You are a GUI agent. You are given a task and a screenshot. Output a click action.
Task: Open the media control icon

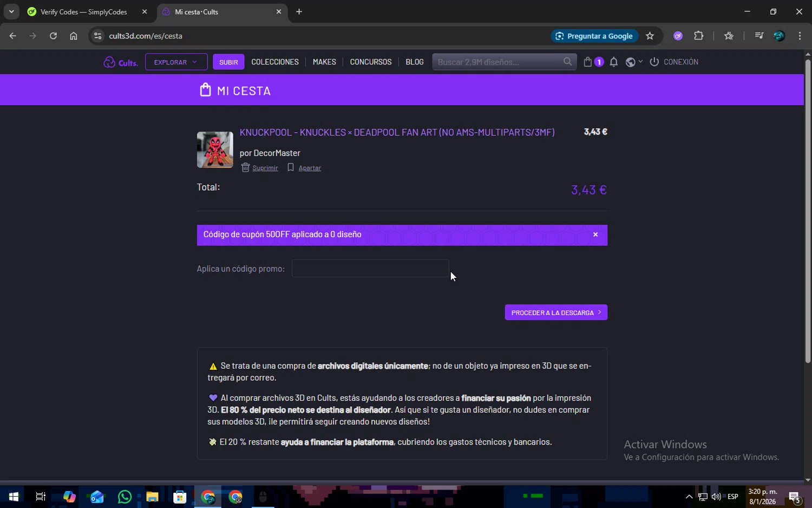tap(759, 36)
